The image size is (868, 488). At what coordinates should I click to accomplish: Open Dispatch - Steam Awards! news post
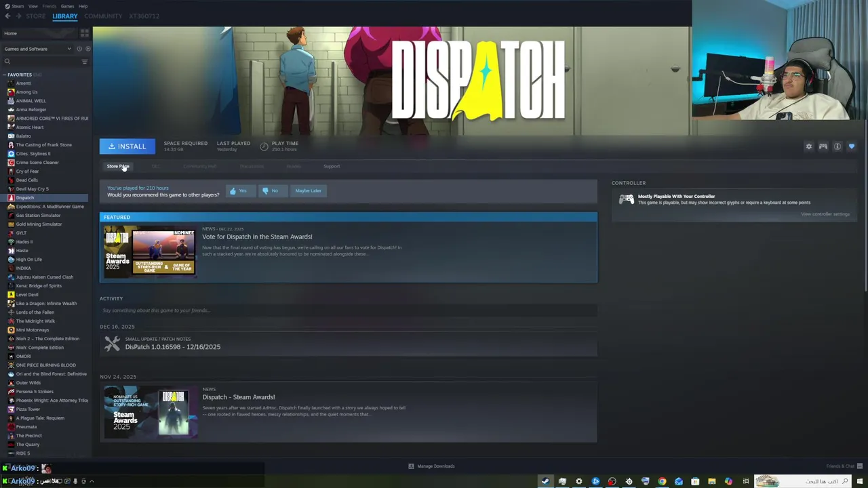coord(239,397)
